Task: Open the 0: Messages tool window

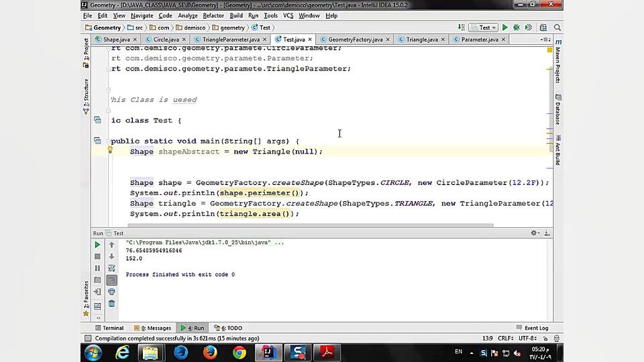Action: 152,328
